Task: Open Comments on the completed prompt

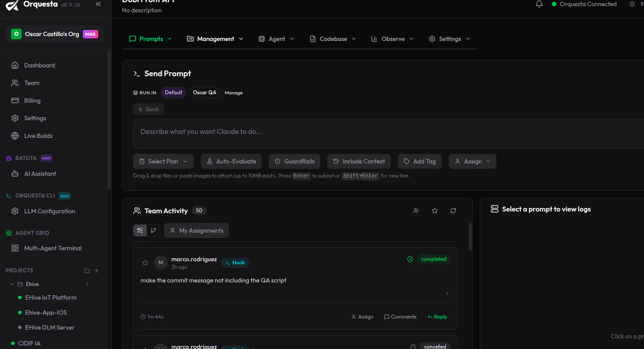Action: [x=400, y=317]
